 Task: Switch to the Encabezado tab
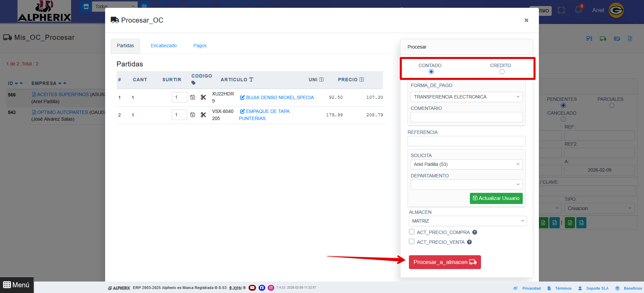coord(164,46)
